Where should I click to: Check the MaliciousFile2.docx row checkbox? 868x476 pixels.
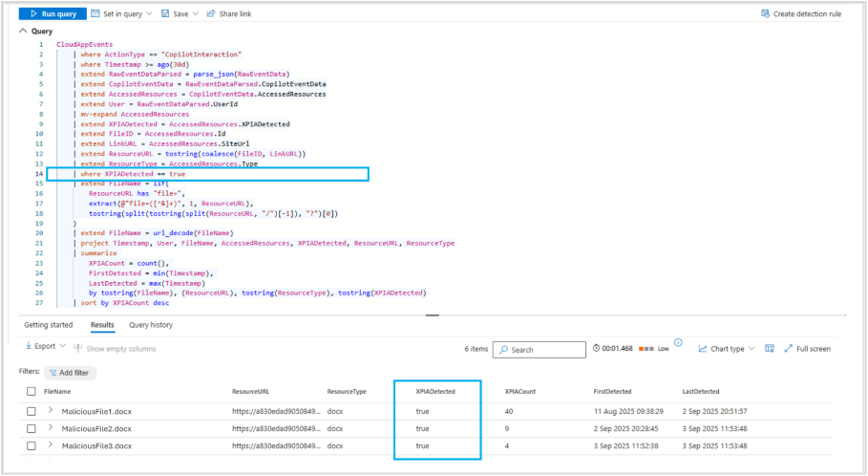pos(31,429)
